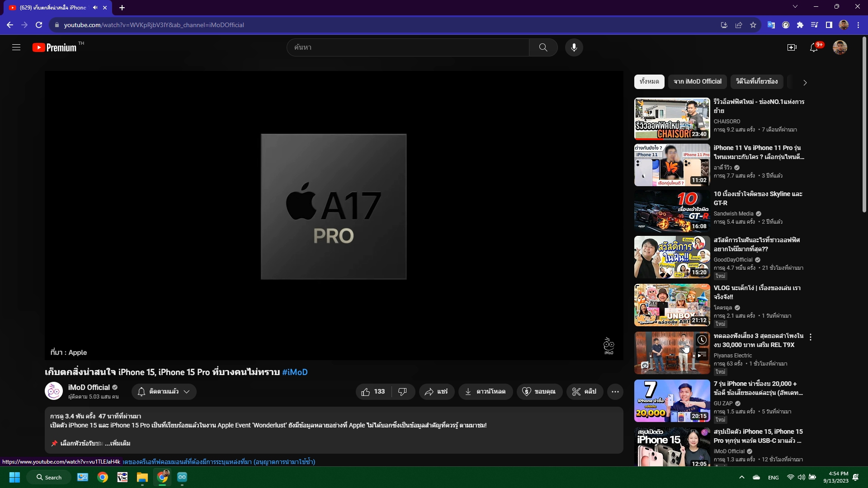Open the notifications bell

pos(814,47)
